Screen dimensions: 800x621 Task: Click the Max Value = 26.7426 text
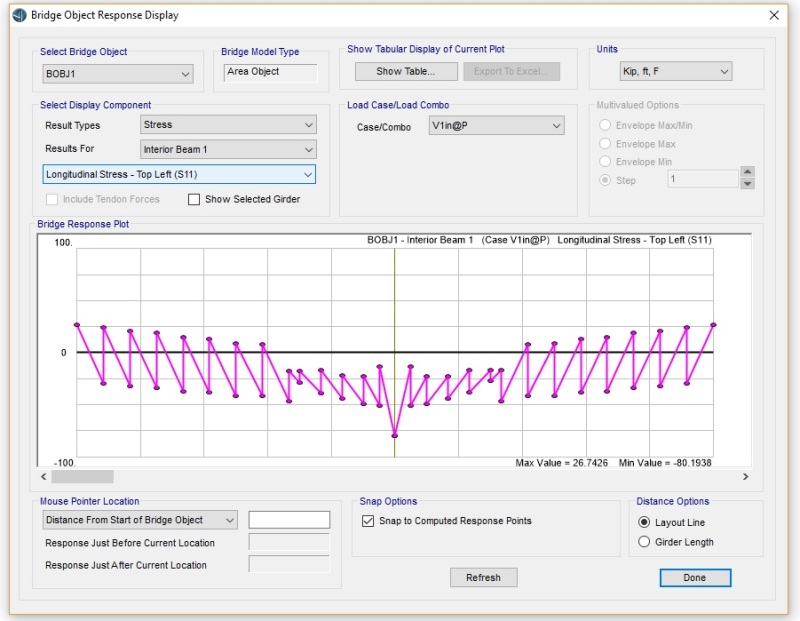(561, 463)
